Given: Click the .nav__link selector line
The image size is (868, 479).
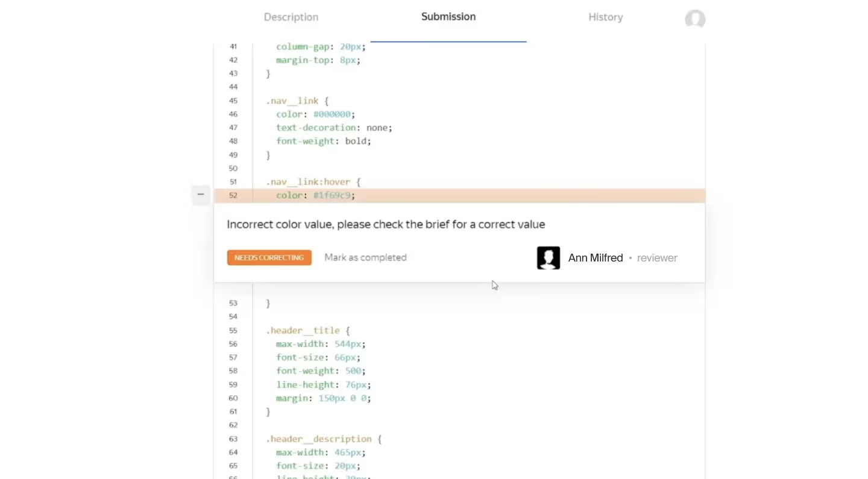Looking at the screenshot, I should (x=297, y=101).
